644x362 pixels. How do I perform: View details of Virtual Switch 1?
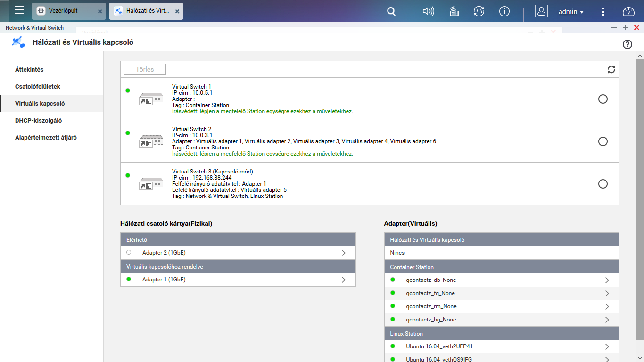point(603,99)
